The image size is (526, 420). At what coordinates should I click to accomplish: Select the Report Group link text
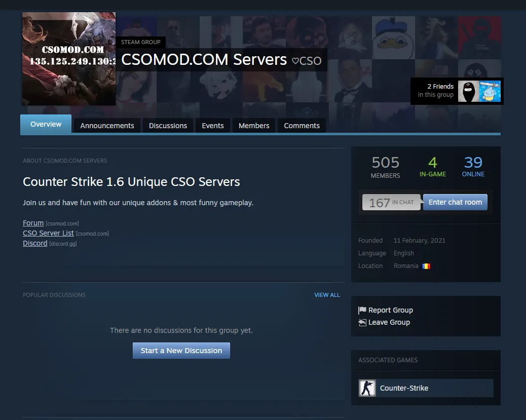(x=391, y=310)
